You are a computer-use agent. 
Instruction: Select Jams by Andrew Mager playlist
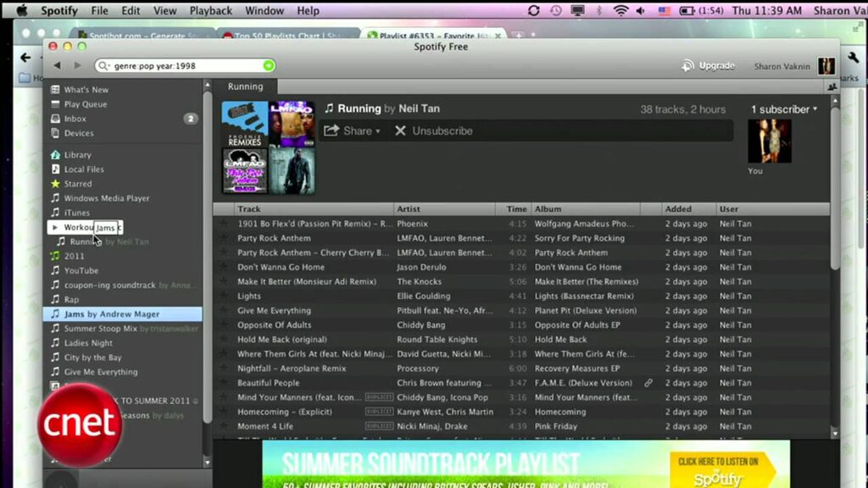pos(123,313)
